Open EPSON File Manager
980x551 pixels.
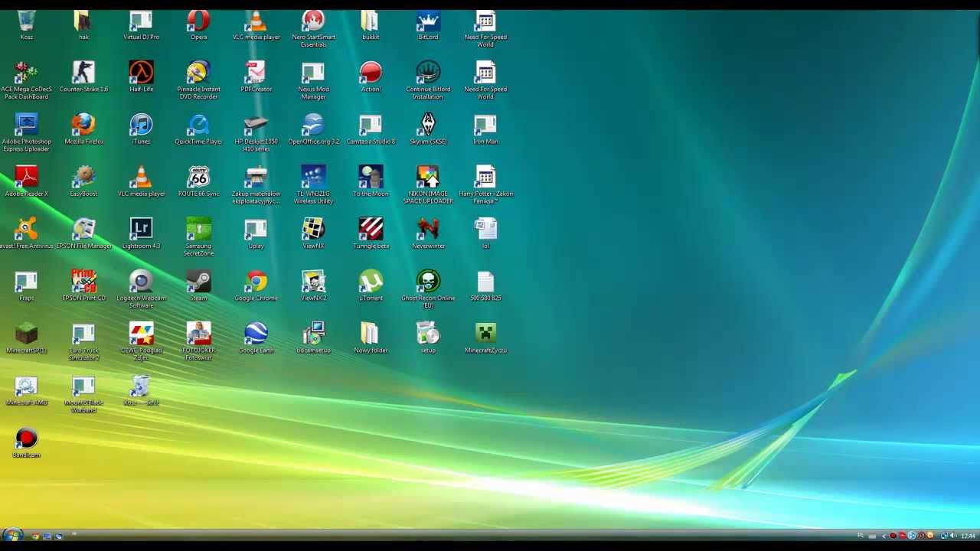(x=83, y=233)
